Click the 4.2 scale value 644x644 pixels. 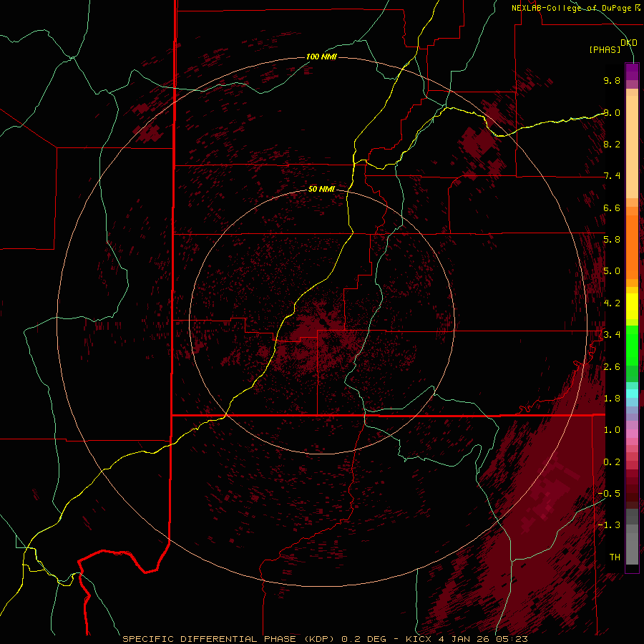pyautogui.click(x=612, y=303)
